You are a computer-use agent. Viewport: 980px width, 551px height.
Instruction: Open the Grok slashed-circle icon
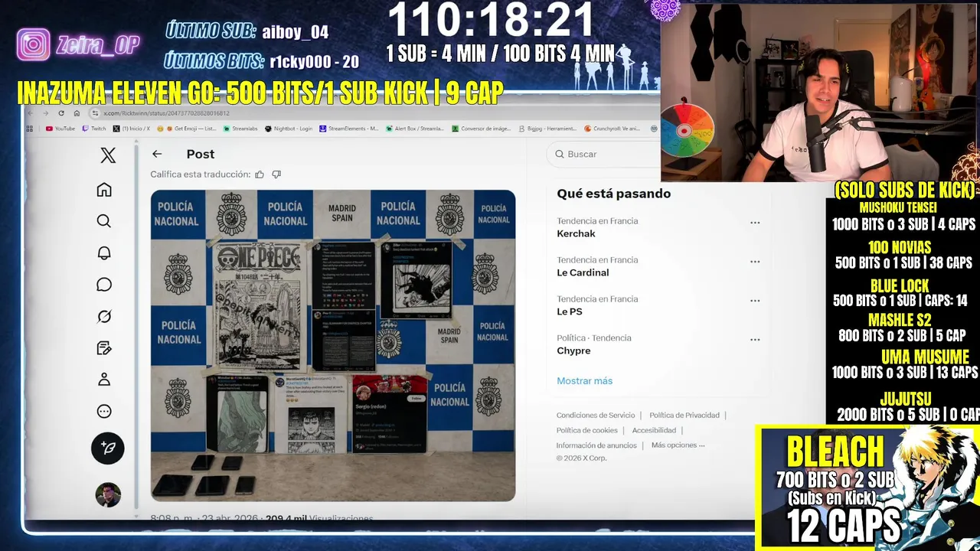(104, 316)
